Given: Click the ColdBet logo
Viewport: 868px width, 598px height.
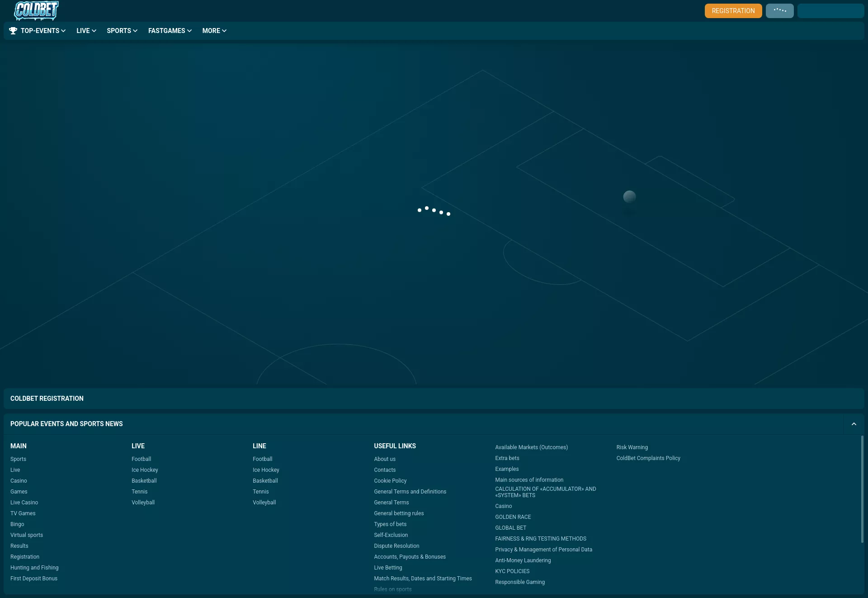Looking at the screenshot, I should 36,11.
